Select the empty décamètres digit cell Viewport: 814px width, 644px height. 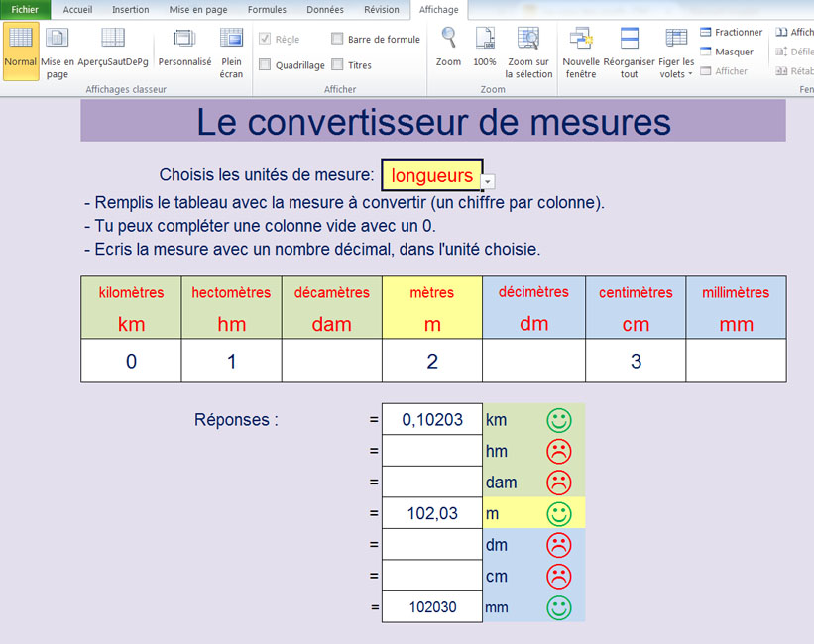click(332, 361)
